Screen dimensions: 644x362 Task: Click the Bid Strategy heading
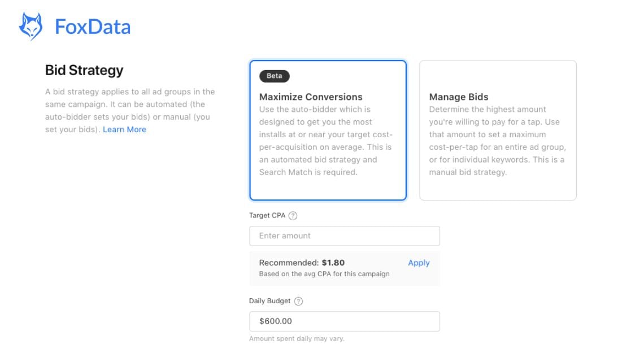point(84,71)
